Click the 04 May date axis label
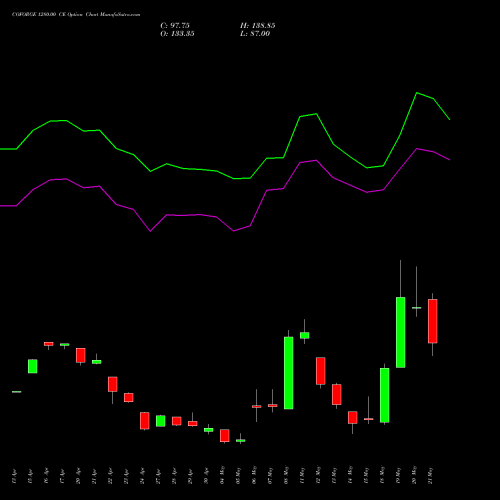500x500 pixels. point(222,476)
